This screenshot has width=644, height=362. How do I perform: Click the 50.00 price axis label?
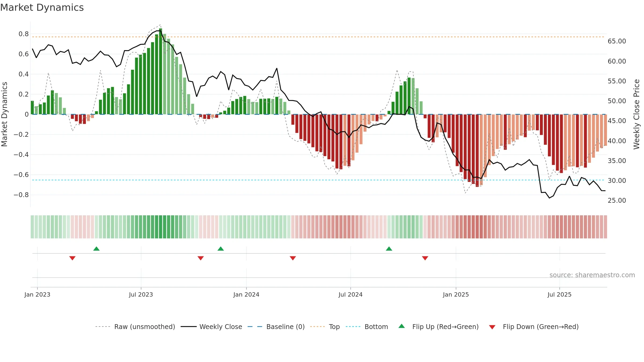click(617, 101)
